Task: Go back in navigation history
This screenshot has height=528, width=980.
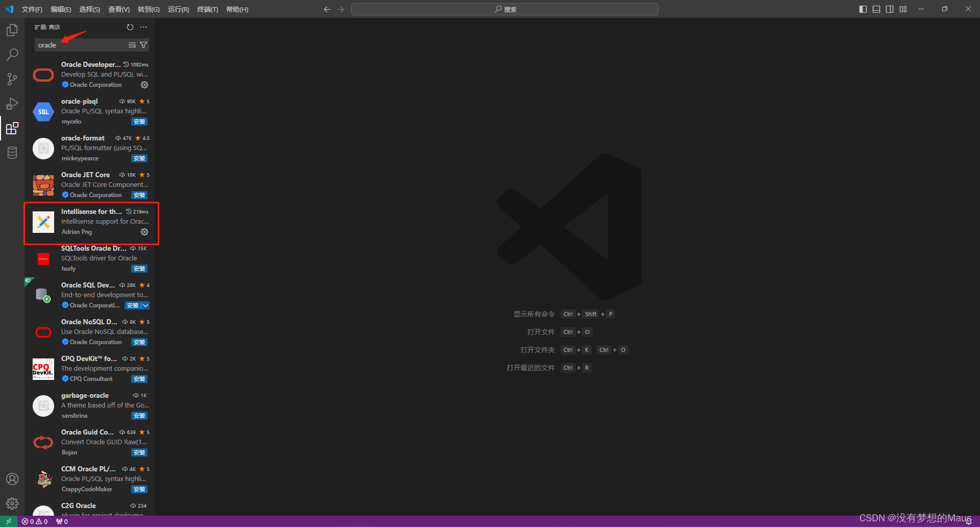Action: click(327, 9)
